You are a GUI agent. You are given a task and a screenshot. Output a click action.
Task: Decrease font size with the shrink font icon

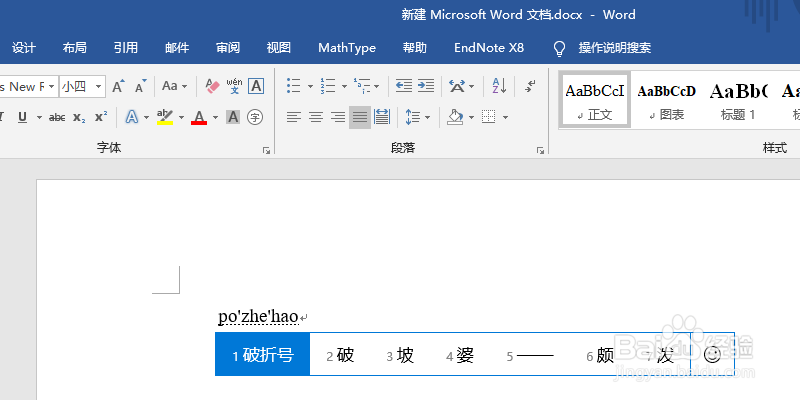[140, 86]
